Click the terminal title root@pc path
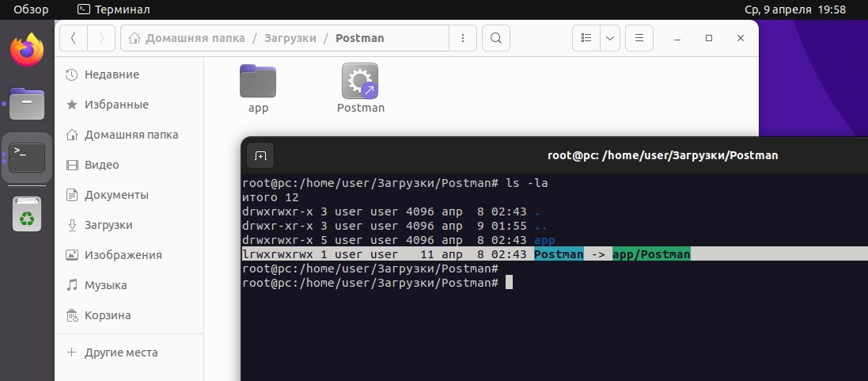The width and height of the screenshot is (868, 381). pyautogui.click(x=662, y=155)
